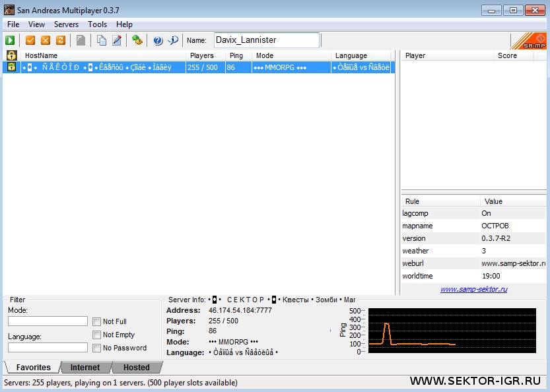Screen dimensions: 550x392
Task: Open Server Properties pencil icon
Action: [117, 40]
